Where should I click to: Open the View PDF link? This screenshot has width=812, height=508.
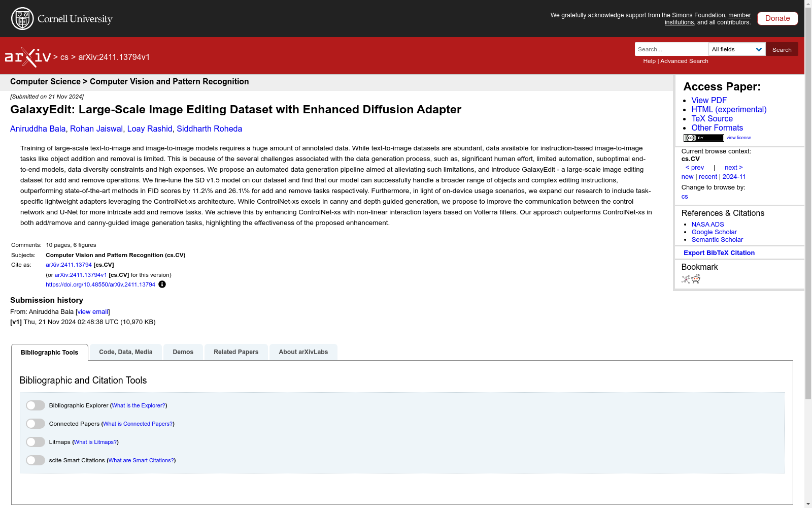(709, 101)
